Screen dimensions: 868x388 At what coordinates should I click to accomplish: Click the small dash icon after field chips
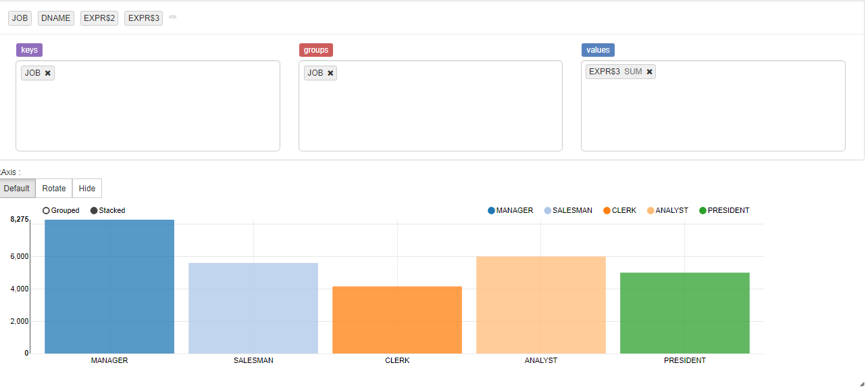pyautogui.click(x=172, y=18)
